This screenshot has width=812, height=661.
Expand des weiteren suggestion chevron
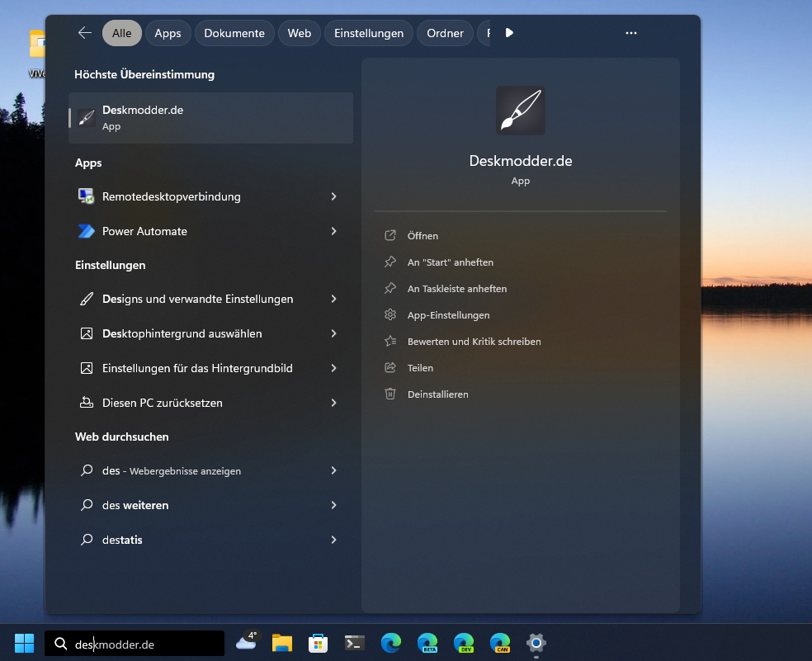pyautogui.click(x=334, y=506)
